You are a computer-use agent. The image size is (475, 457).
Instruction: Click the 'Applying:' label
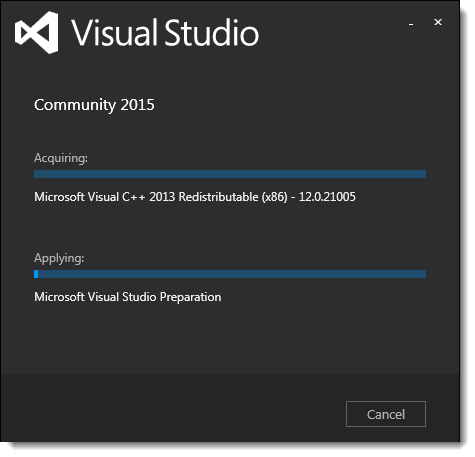click(59, 258)
